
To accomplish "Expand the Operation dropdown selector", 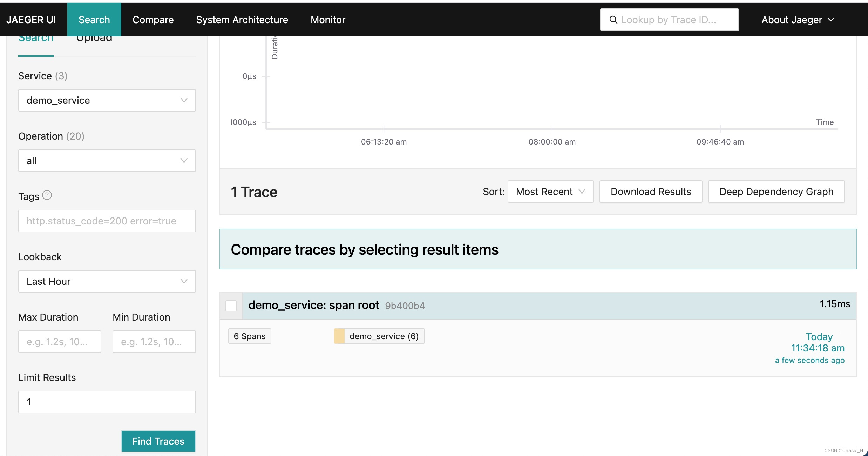I will click(x=107, y=160).
